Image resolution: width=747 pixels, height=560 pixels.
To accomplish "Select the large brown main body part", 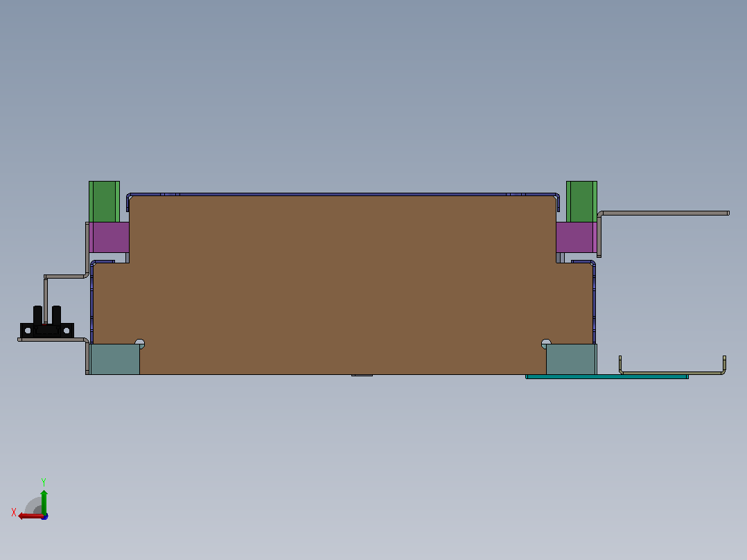I will pyautogui.click(x=343, y=286).
